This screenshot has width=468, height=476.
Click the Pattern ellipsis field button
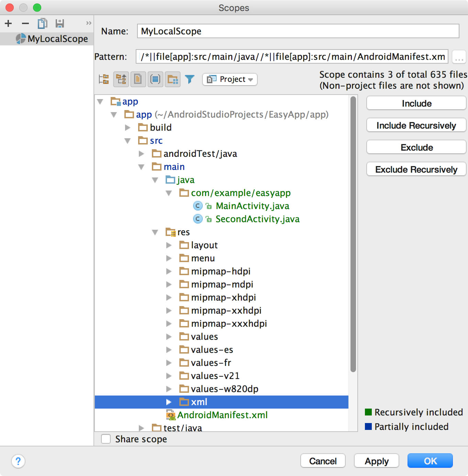pos(459,57)
